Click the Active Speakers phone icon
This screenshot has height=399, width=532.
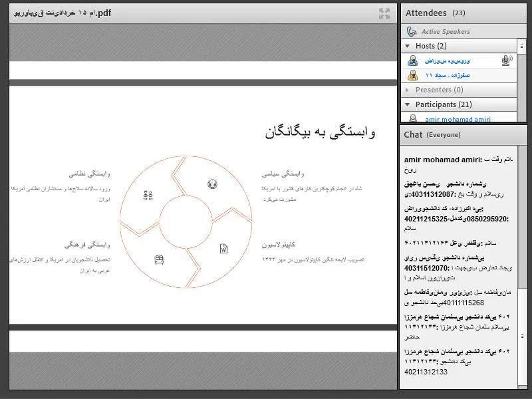412,31
